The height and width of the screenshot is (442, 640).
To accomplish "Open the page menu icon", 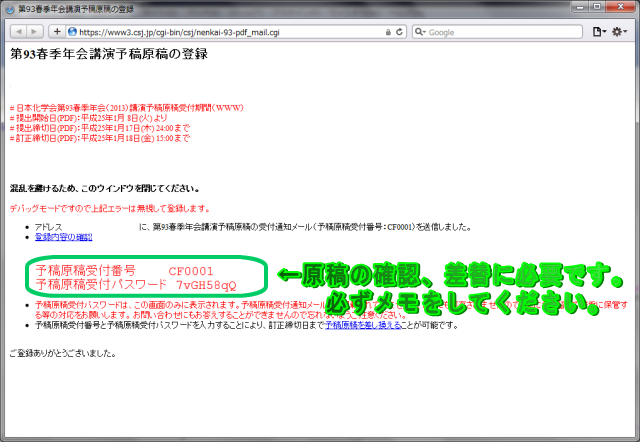I will [599, 32].
